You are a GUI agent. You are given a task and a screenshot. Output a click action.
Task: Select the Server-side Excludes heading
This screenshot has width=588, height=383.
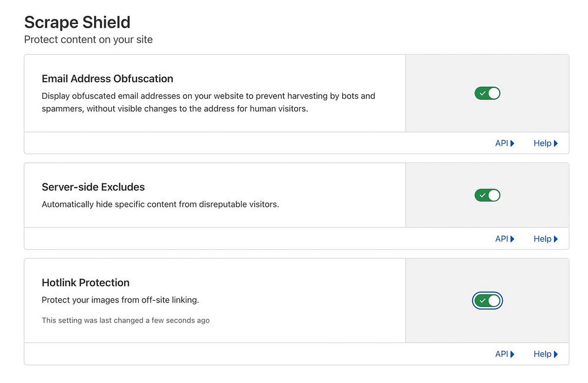click(x=93, y=187)
